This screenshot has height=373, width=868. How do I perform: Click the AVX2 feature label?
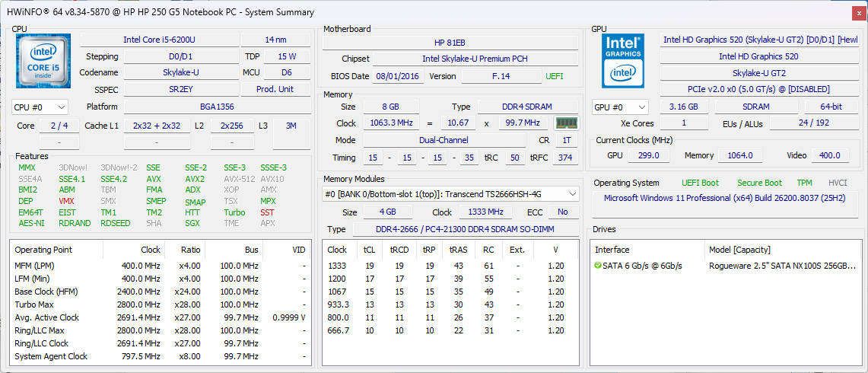pyautogui.click(x=194, y=179)
